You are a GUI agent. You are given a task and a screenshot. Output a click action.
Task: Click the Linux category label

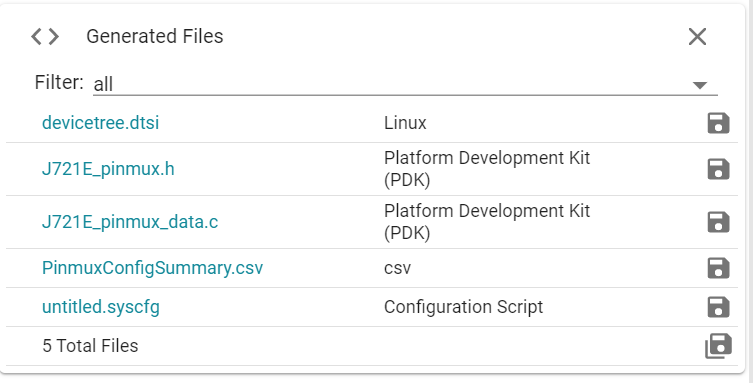click(405, 123)
